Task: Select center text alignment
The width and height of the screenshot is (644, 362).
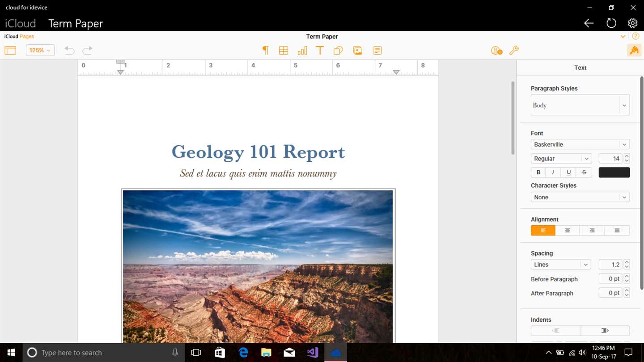Action: coord(568,231)
